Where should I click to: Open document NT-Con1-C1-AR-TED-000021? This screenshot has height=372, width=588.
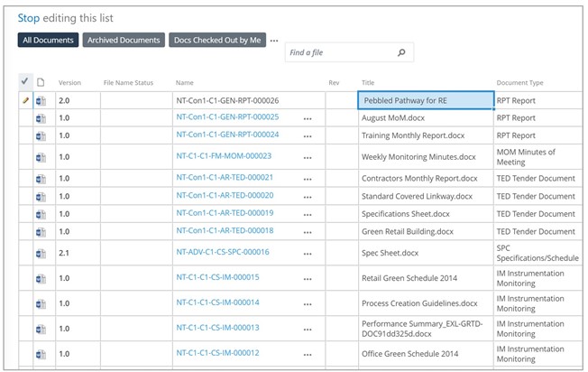[x=225, y=177]
